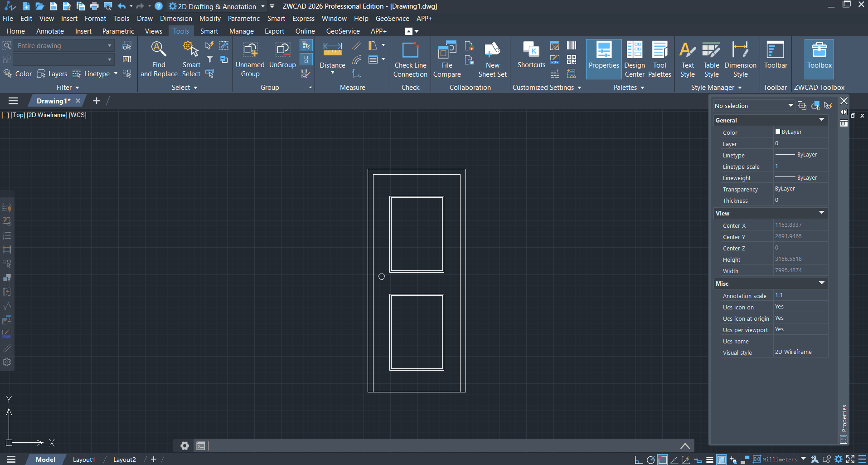
Task: Open the Find and Replace tool
Action: (x=158, y=58)
